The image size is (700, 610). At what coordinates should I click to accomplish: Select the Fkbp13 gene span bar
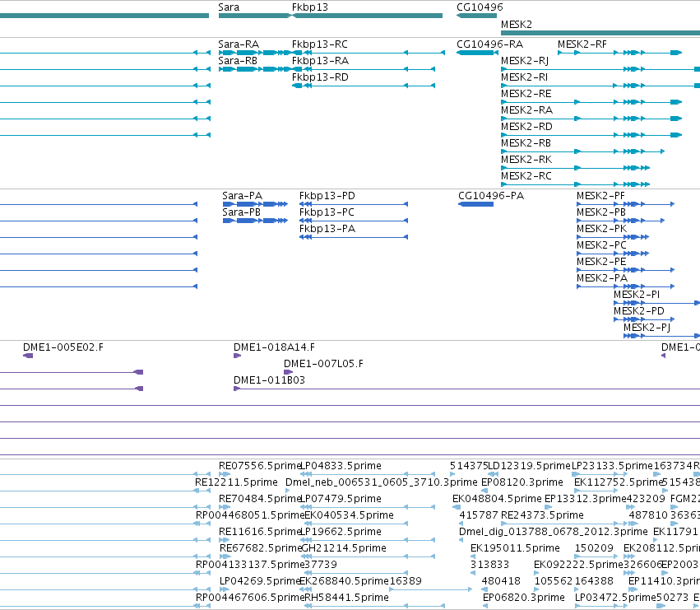[367, 16]
